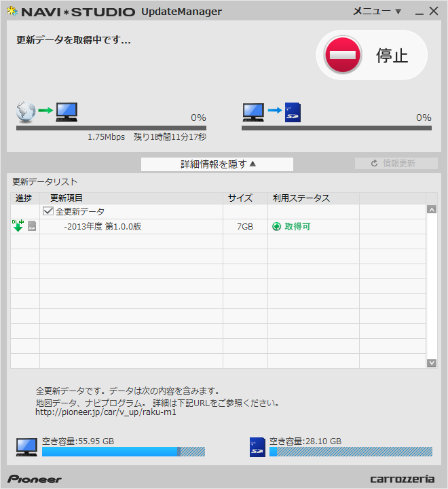
Task: Click the scroll down arrow in the list
Action: tap(432, 363)
